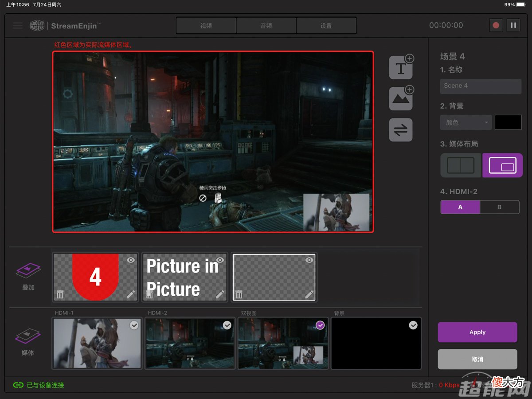Screen dimensions: 532x399
Task: Click the Cooler Master logo
Action: click(x=37, y=25)
